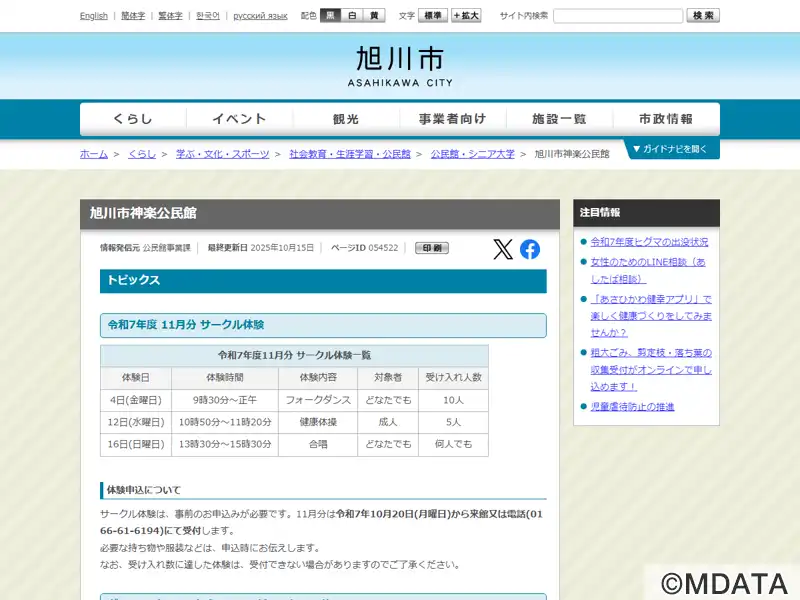The width and height of the screenshot is (800, 600).
Task: Open the くらし navigation menu
Action: pos(133,119)
